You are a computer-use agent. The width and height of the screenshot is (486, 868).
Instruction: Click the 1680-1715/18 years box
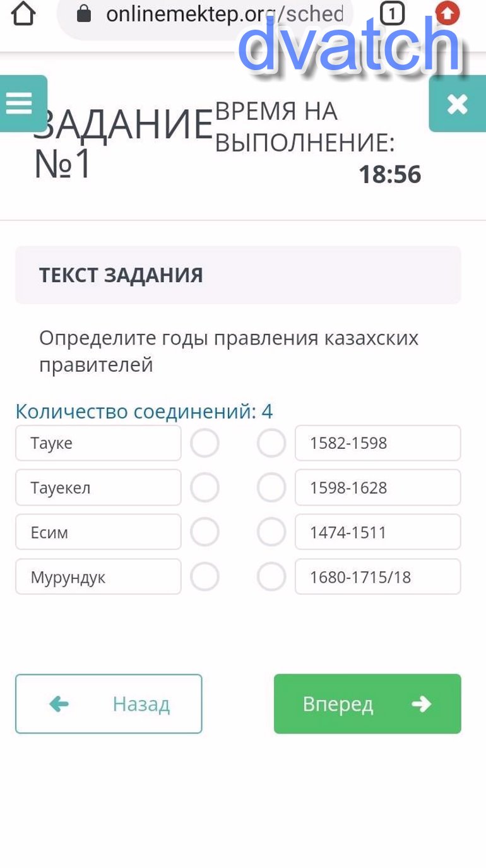point(377,577)
